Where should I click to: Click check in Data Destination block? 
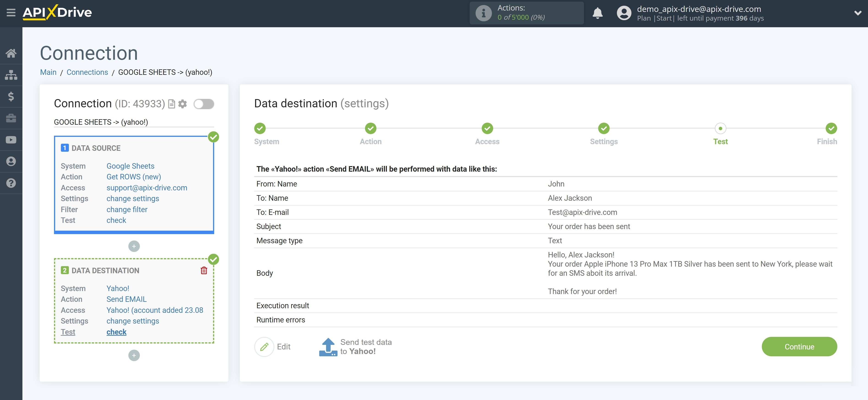(x=116, y=332)
